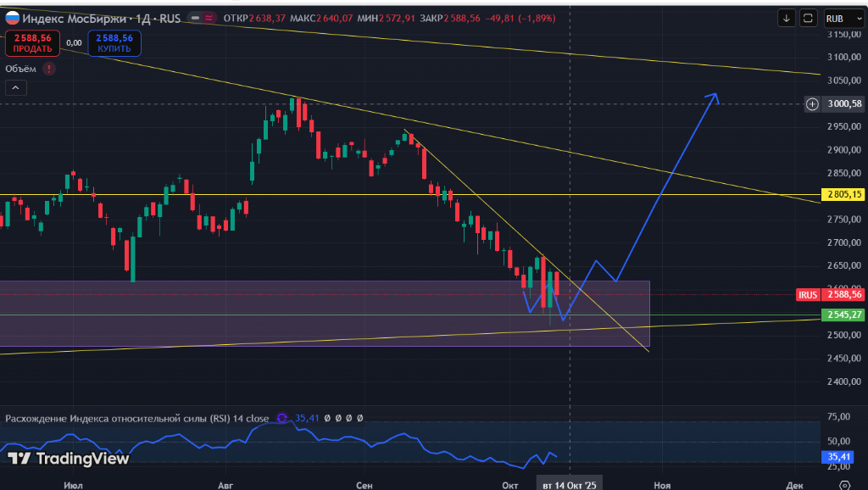Screen dimensions: 868x490
Task: Click the IRUS 2588,56 price label
Action: 830,294
